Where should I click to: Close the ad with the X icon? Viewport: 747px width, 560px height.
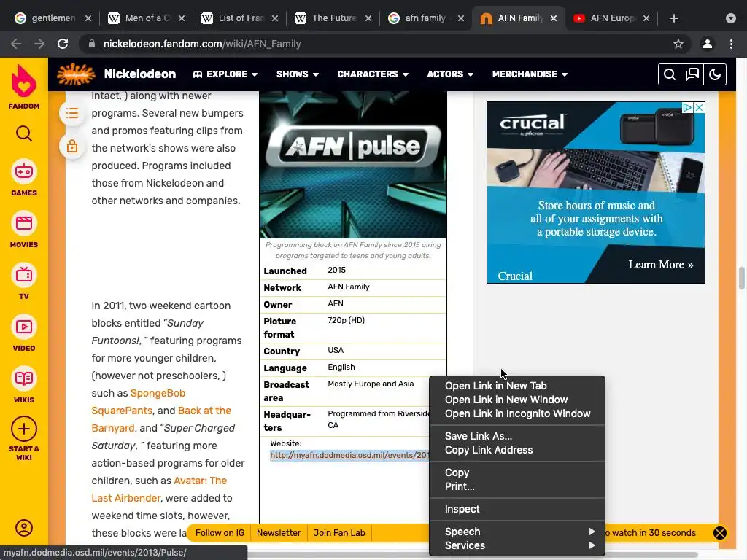pos(699,108)
